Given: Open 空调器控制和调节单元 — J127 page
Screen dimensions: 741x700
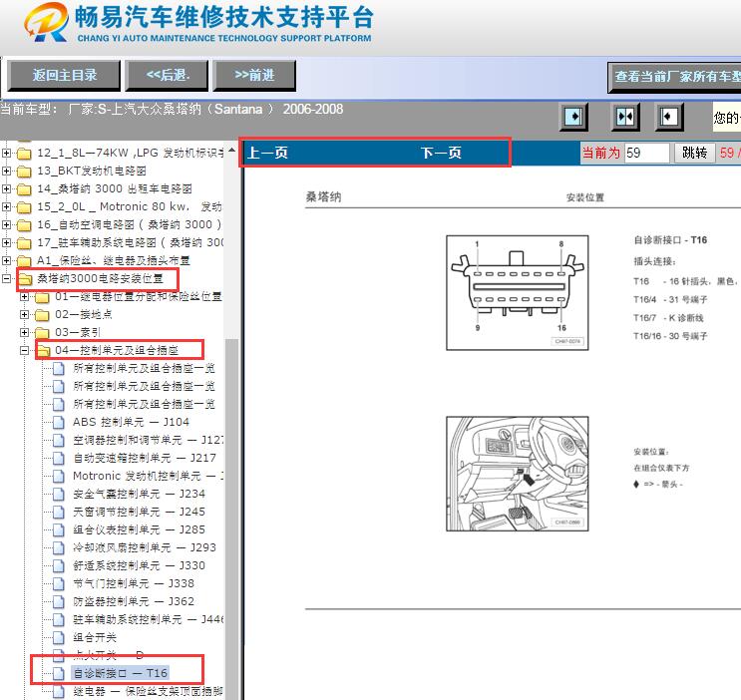Looking at the screenshot, I should pos(148,440).
